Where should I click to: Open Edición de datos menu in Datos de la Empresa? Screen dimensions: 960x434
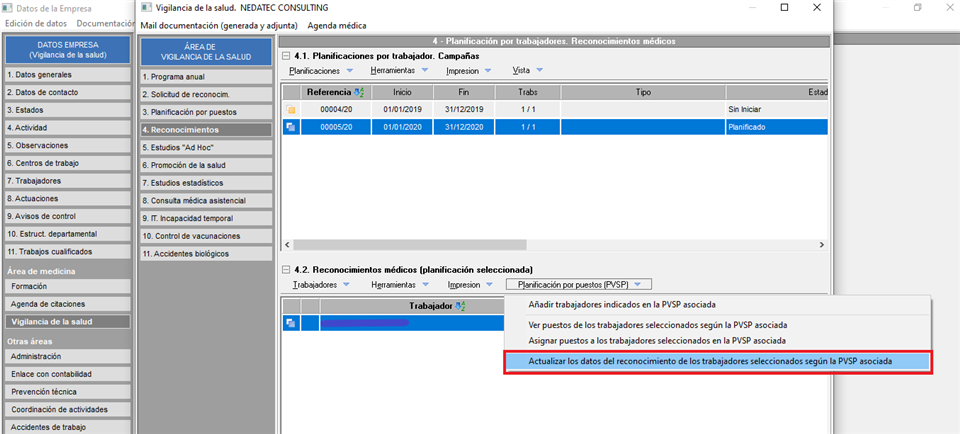click(x=36, y=23)
